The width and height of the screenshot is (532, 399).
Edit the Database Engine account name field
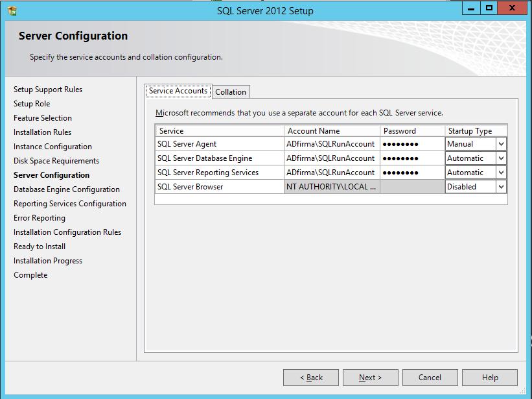point(332,158)
